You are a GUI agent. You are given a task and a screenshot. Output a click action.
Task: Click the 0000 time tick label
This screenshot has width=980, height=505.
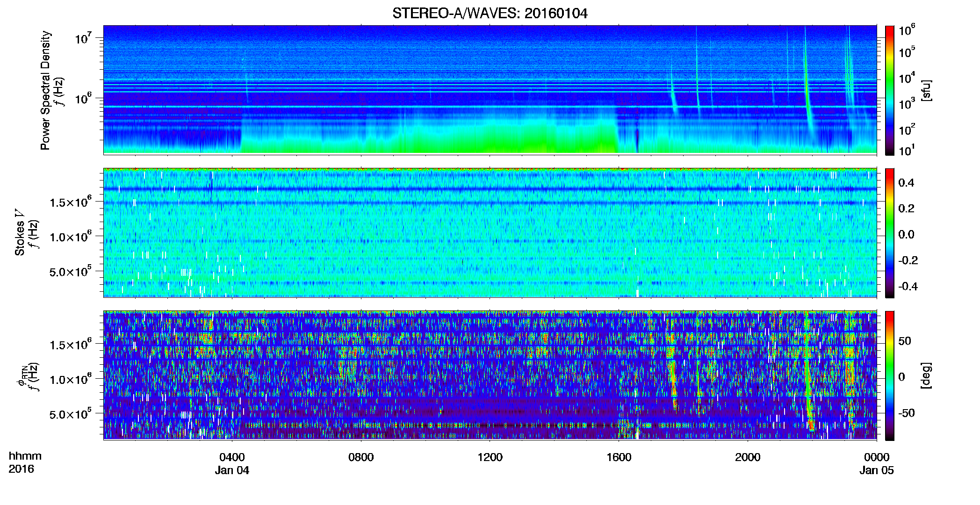877,457
